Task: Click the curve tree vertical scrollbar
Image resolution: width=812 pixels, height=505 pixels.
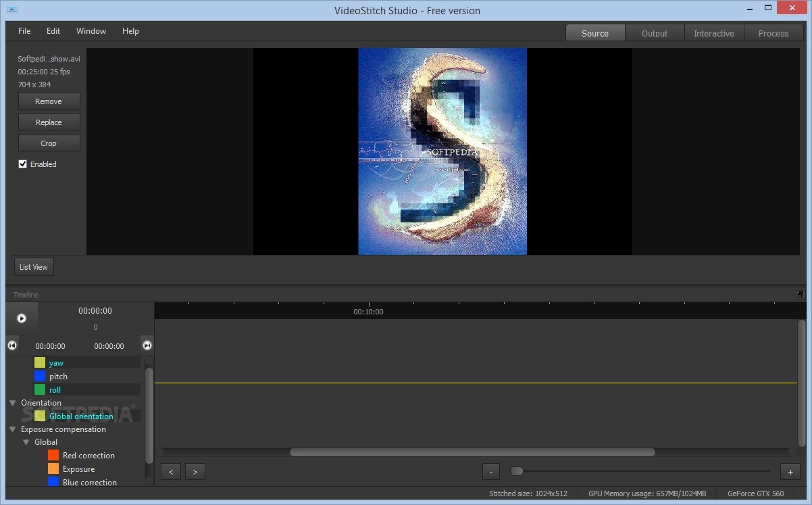Action: 149,415
